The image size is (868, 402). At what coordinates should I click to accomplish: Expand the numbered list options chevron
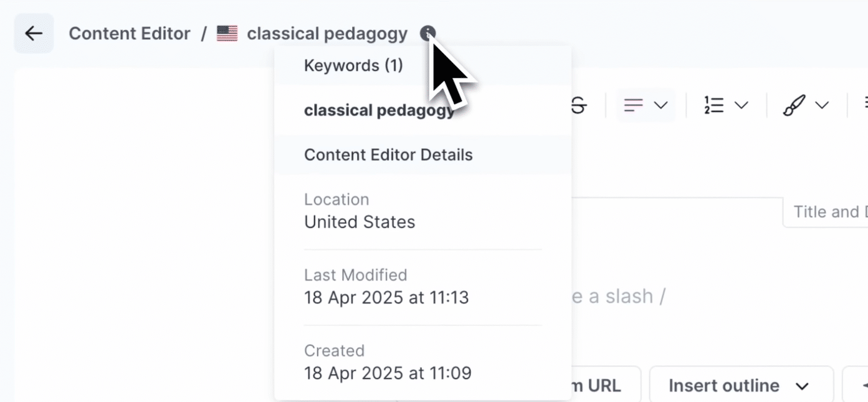[741, 105]
